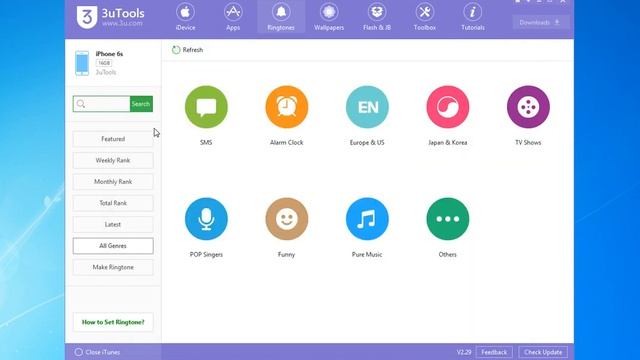The image size is (640, 360).
Task: Click the iPhone 6s device name
Action: tap(109, 53)
